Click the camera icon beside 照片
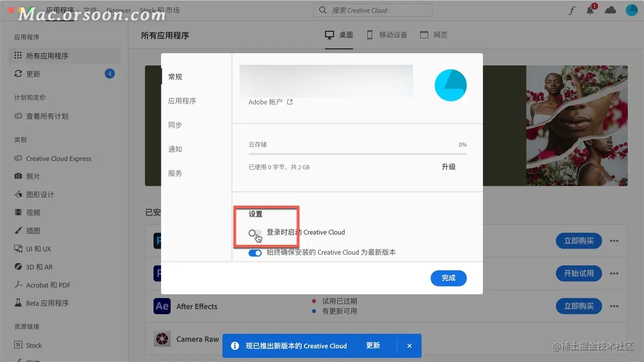This screenshot has width=644, height=362. click(x=18, y=176)
